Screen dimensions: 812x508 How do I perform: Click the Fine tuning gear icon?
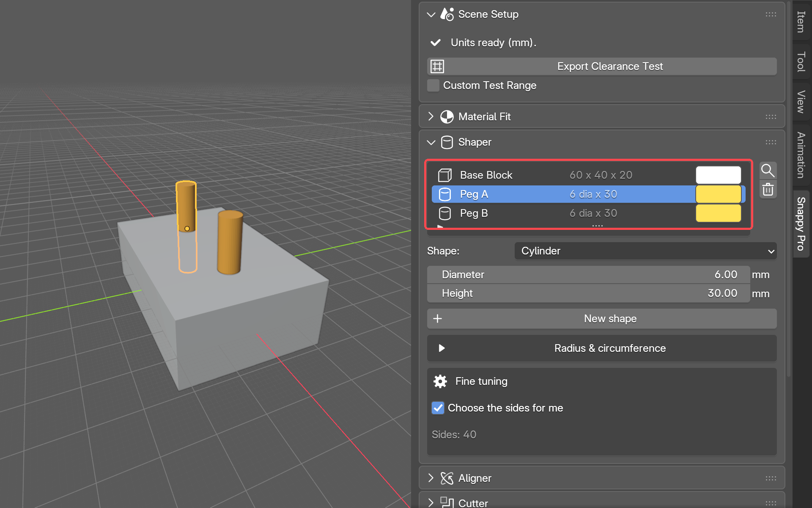tap(440, 381)
